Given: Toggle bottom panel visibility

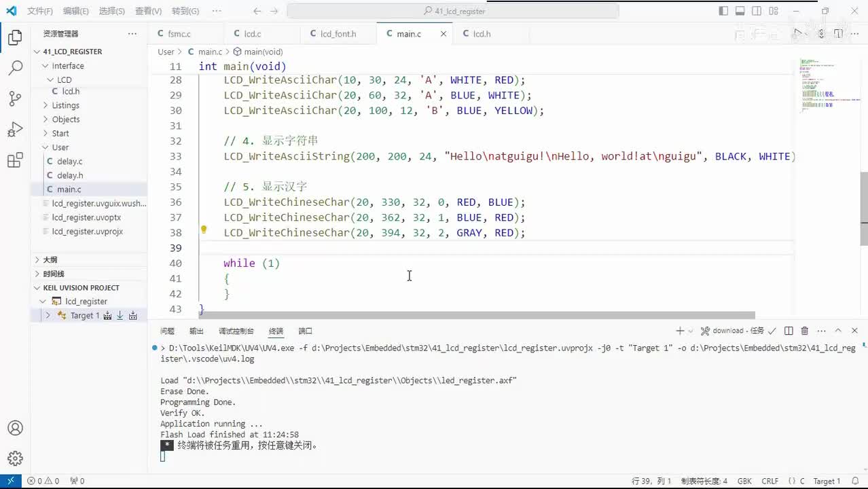Looking at the screenshot, I should point(740,11).
